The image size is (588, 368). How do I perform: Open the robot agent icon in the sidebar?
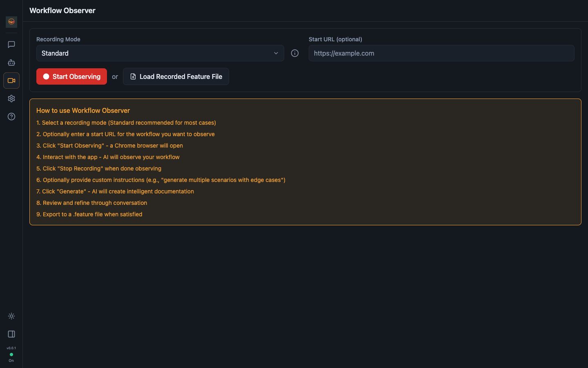(11, 63)
